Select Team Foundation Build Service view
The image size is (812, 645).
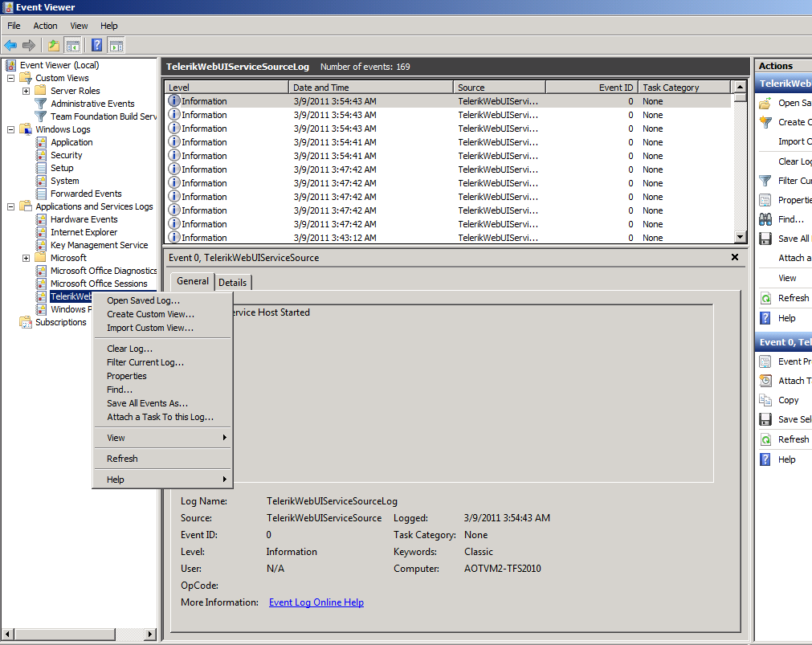pos(104,116)
